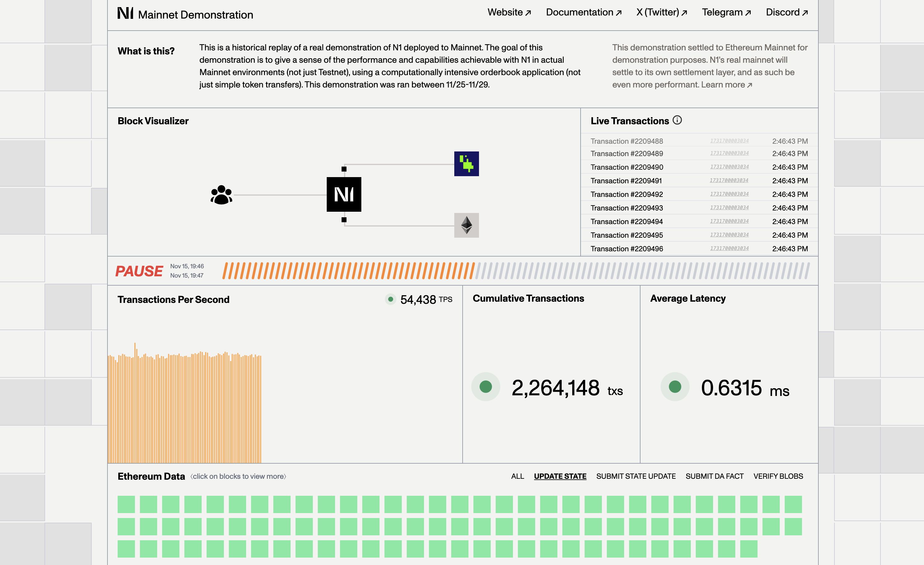Click the Nov 15, 19:47 end timestamp
This screenshot has height=565, width=924.
(x=187, y=276)
